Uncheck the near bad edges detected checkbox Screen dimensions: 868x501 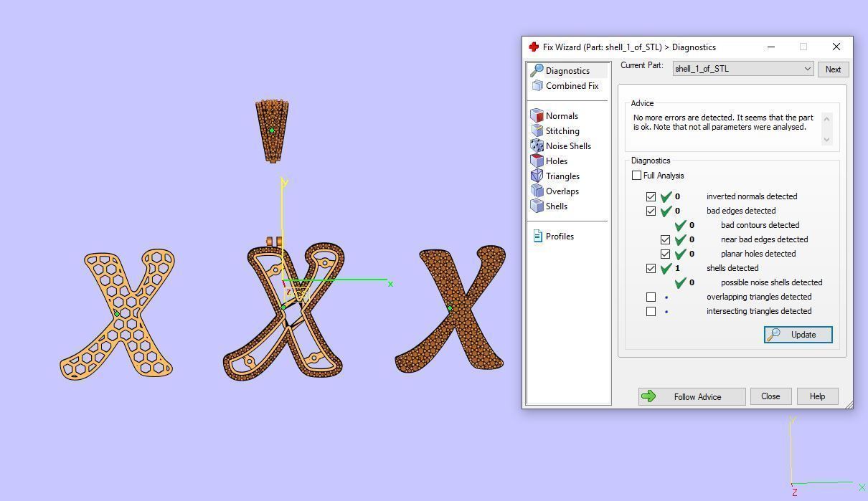pos(665,239)
